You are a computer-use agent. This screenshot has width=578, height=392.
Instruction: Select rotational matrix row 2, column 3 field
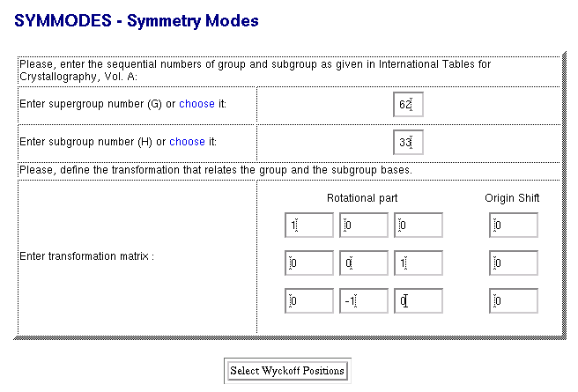point(418,263)
